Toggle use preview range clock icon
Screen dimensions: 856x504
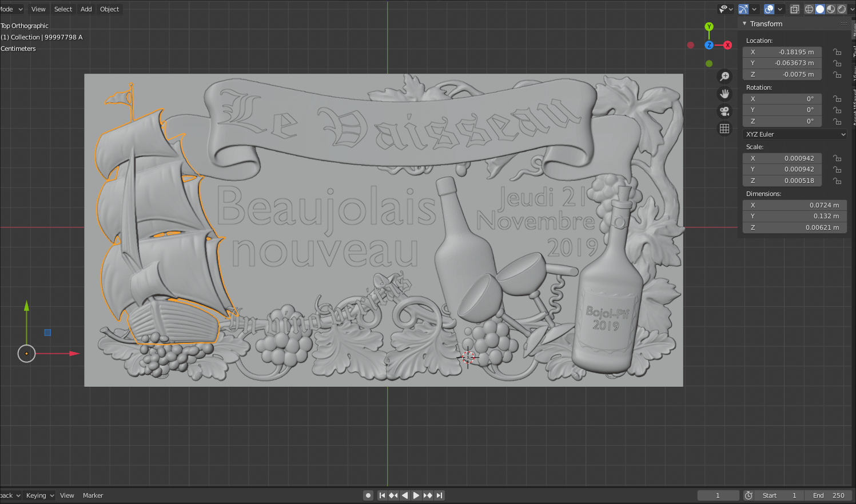(x=748, y=495)
